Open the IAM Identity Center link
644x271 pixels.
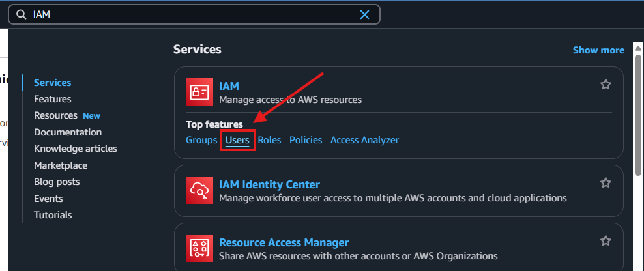click(269, 185)
